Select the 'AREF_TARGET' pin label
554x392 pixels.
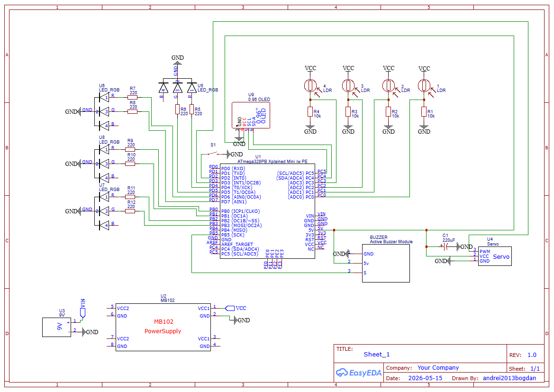pos(237,244)
